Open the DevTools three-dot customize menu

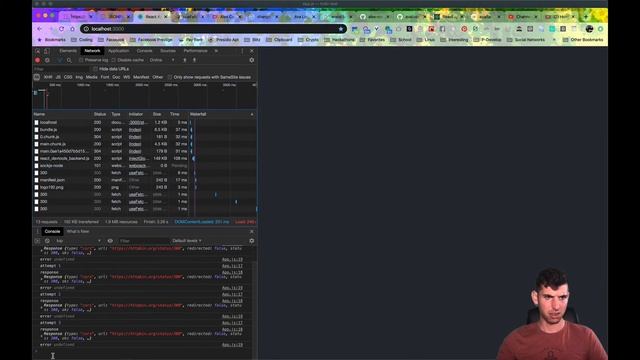click(x=242, y=51)
